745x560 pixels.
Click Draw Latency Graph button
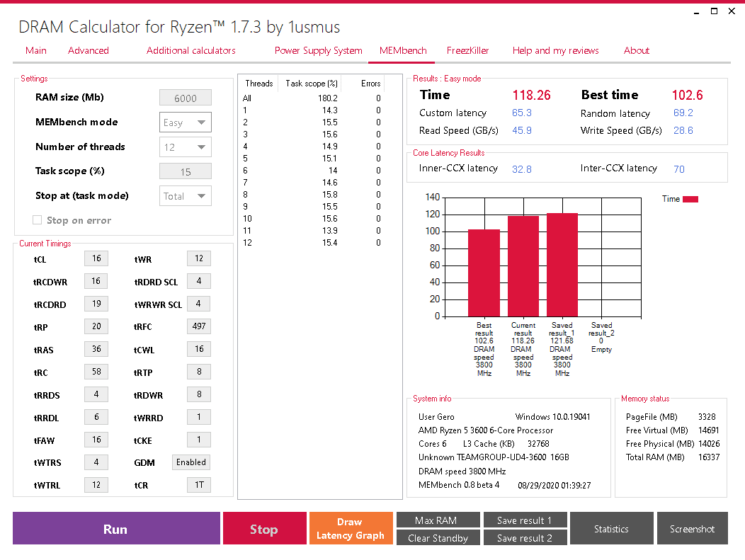(x=351, y=528)
